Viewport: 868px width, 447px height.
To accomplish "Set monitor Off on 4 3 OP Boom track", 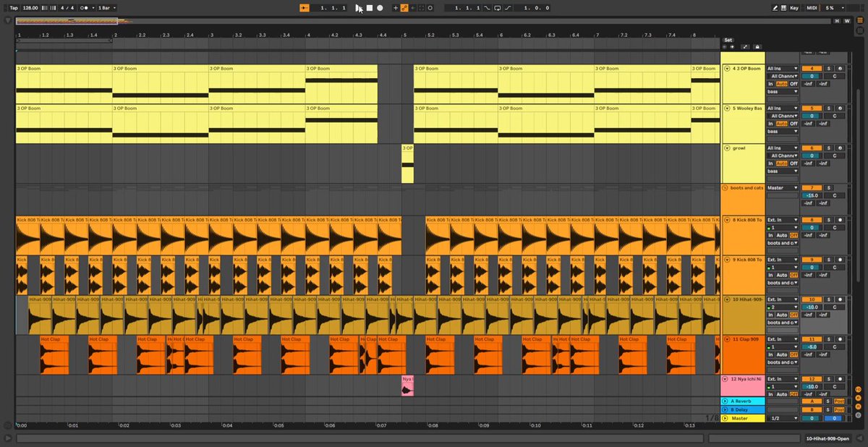I will pos(793,84).
